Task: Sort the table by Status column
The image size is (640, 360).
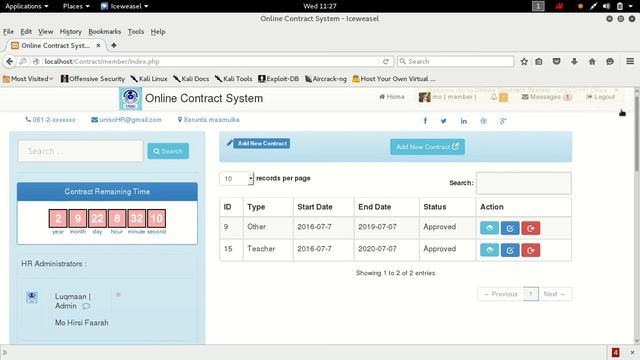Action: 447,207
